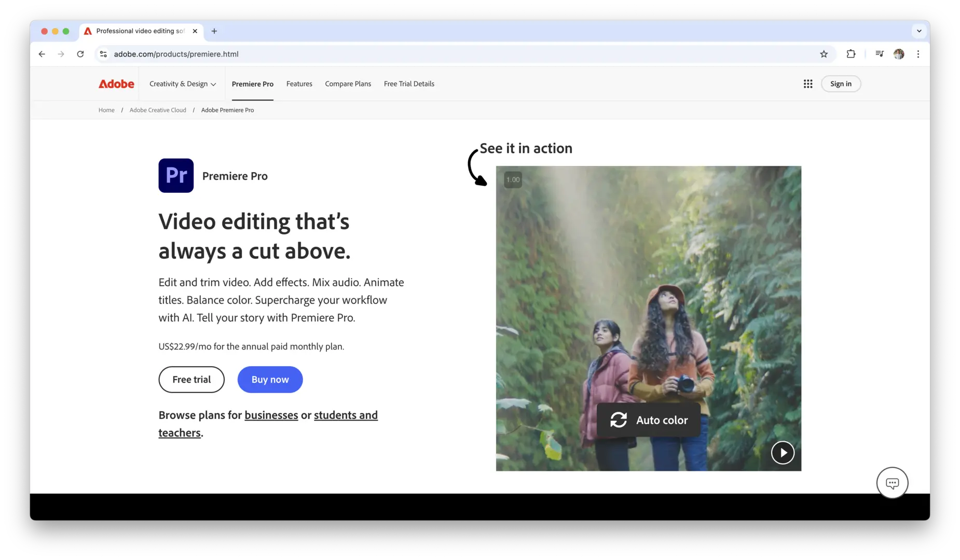Open the browser extensions puzzle icon
The height and width of the screenshot is (560, 960).
tap(851, 54)
